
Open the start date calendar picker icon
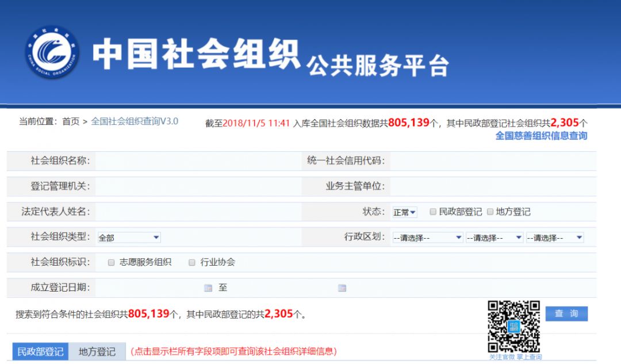(x=208, y=288)
